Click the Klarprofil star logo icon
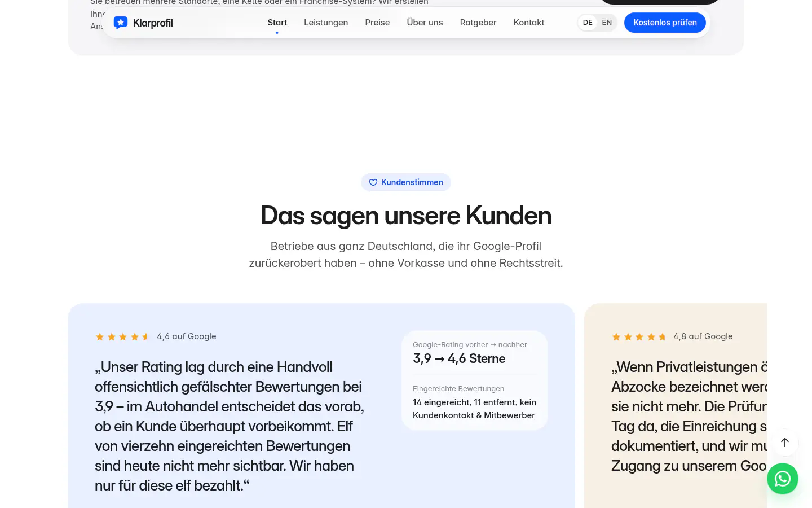812x508 pixels. click(121, 23)
